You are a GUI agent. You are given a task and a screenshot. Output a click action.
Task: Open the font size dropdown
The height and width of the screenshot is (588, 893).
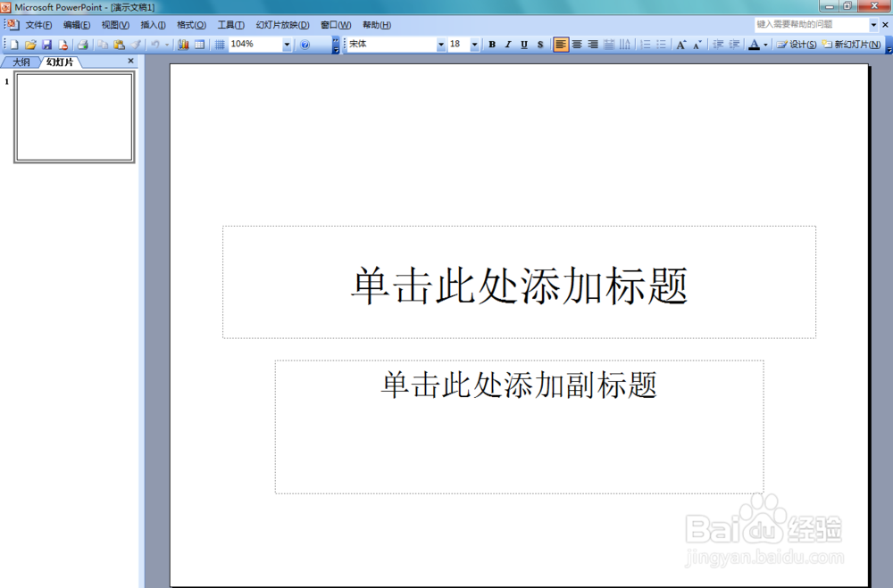(474, 45)
